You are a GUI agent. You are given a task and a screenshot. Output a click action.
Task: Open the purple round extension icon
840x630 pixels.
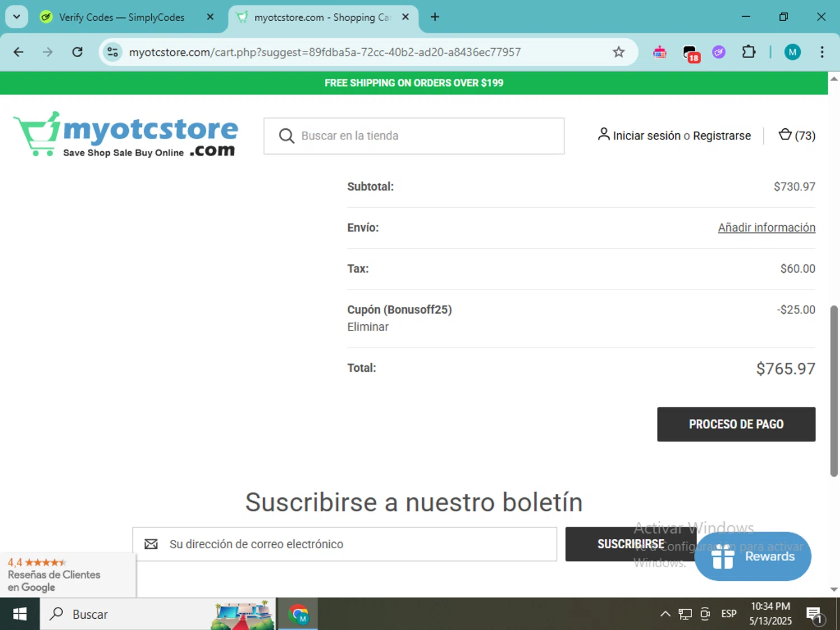[x=719, y=52]
